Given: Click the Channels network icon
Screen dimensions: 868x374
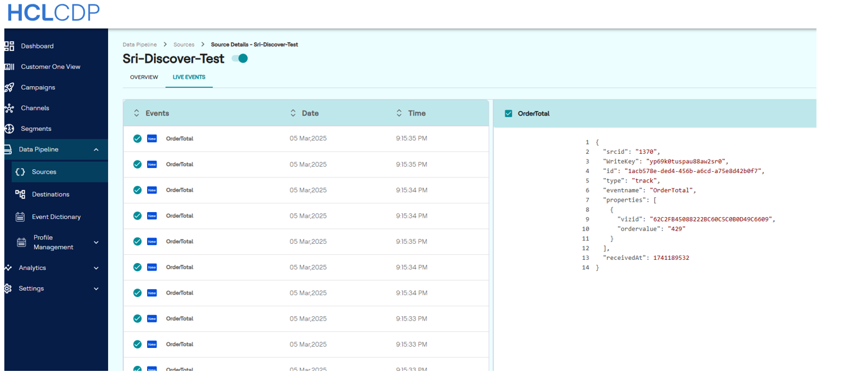Looking at the screenshot, I should coord(9,109).
